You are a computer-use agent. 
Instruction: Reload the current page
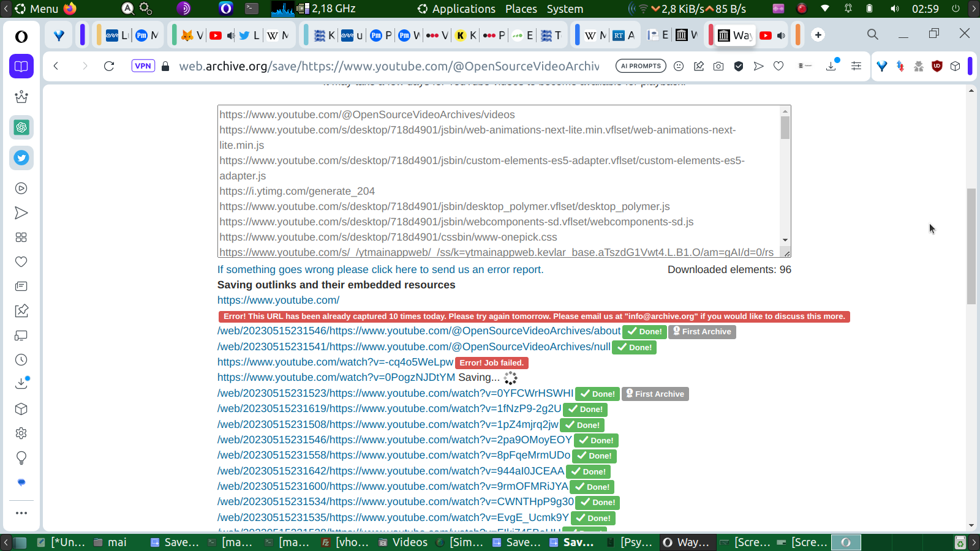109,66
